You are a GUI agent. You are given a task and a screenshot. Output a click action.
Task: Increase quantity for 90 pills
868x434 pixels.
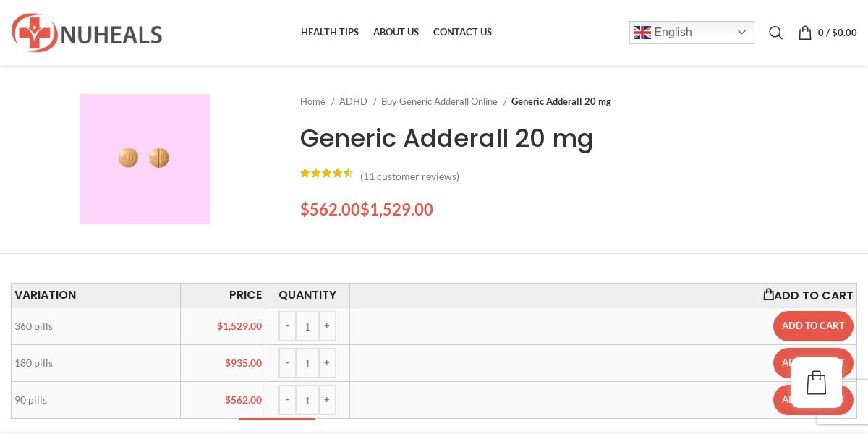pos(327,400)
